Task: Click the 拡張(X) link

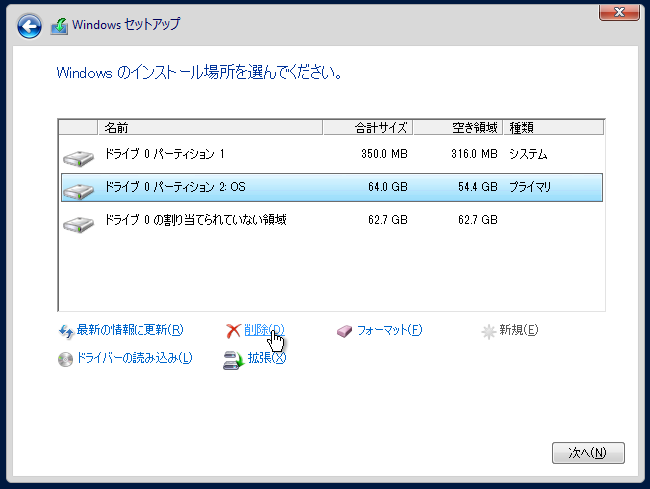Action: (x=267, y=358)
